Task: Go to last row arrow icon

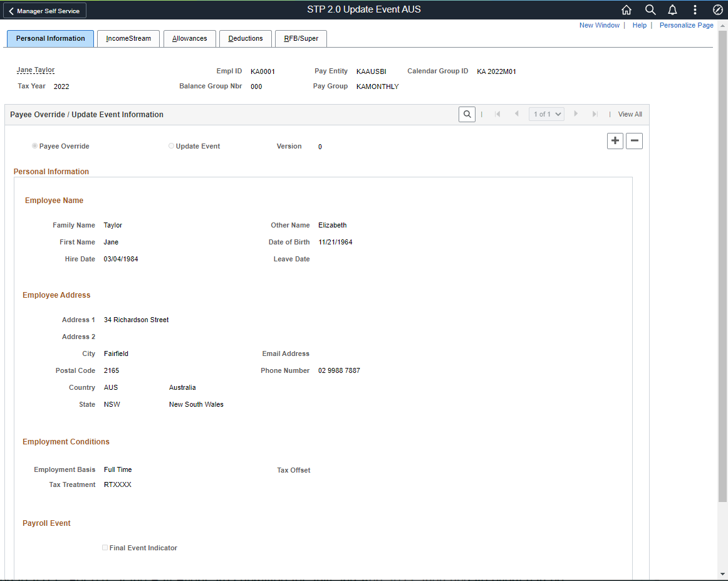Action: 595,114
